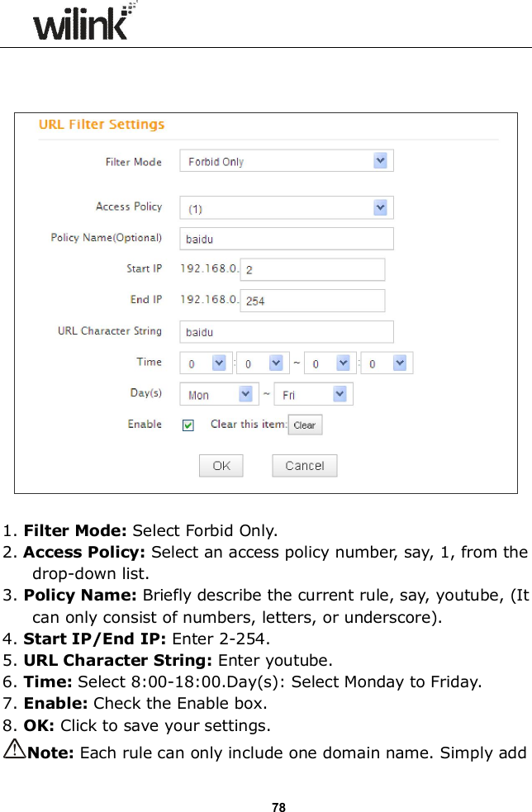Open the starting Day(s) dropdown showing Mon
This screenshot has width=532, height=812.
tap(218, 393)
